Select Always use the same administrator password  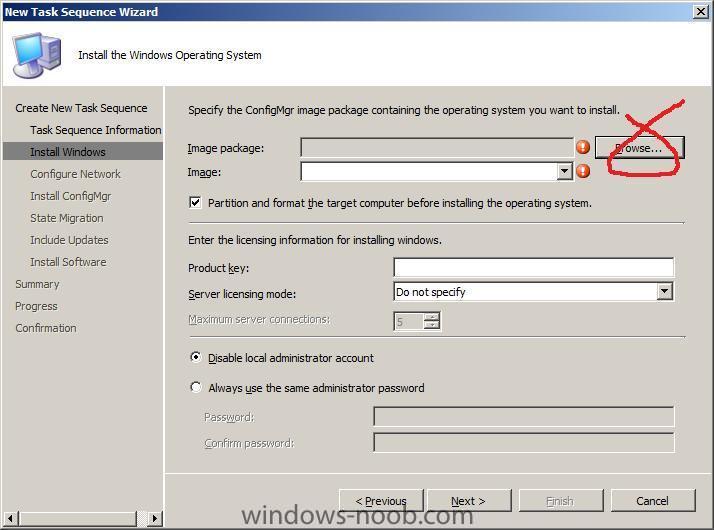(x=196, y=387)
